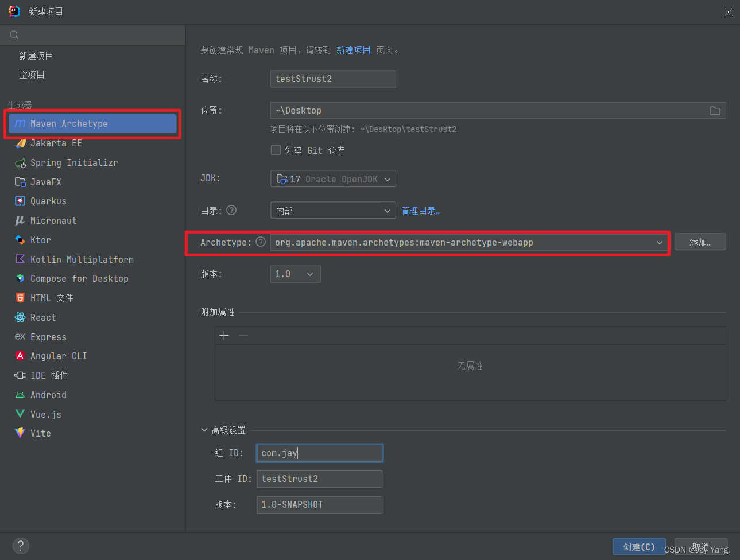The width and height of the screenshot is (740, 560).
Task: Click the Kotlin Multiplatform icon
Action: click(20, 259)
